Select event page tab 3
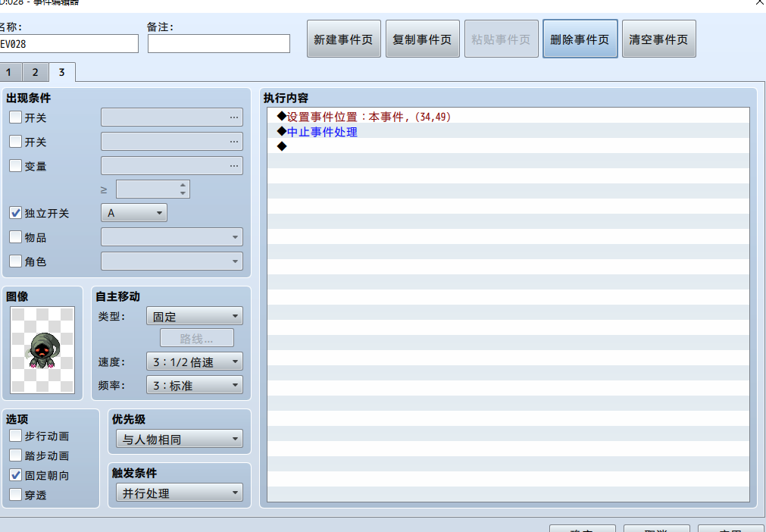Screen dimensions: 766x532 point(61,72)
